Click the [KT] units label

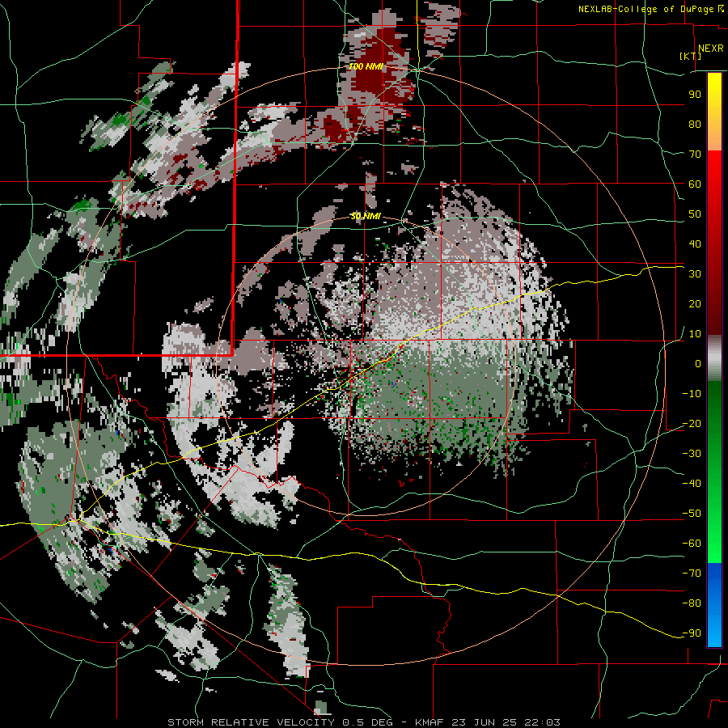[x=691, y=56]
